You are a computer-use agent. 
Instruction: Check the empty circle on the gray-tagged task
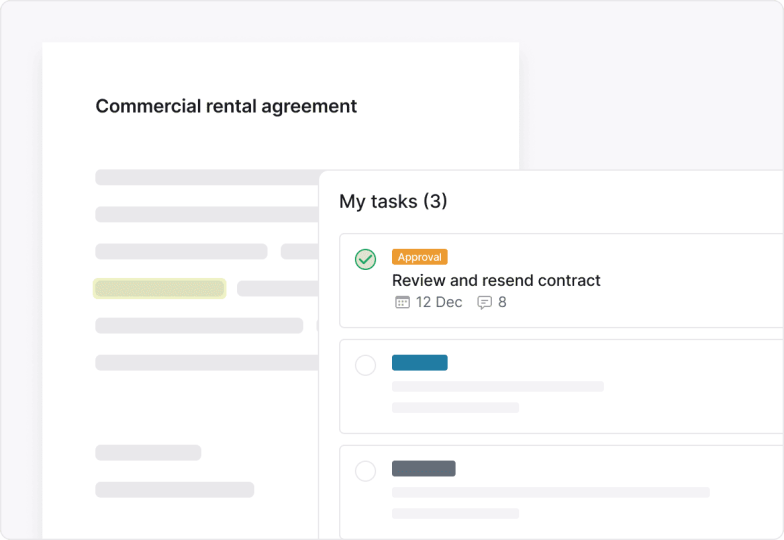366,471
